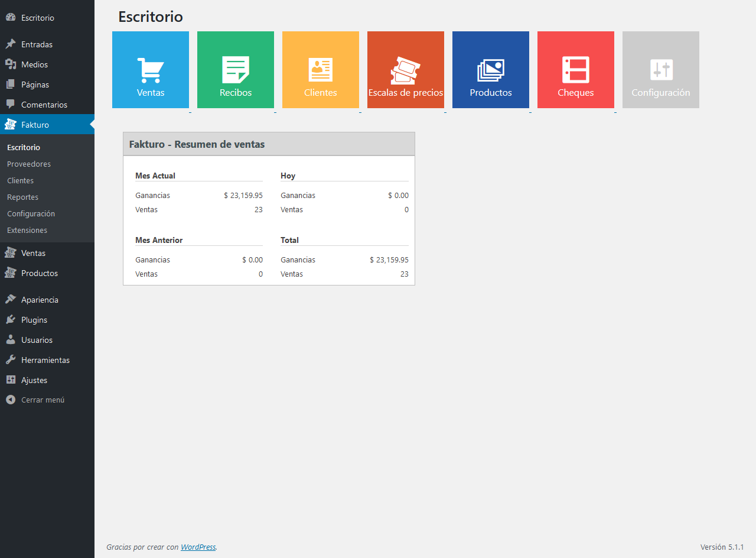Click the Fakturo - Resumen de ventas header

click(x=269, y=144)
